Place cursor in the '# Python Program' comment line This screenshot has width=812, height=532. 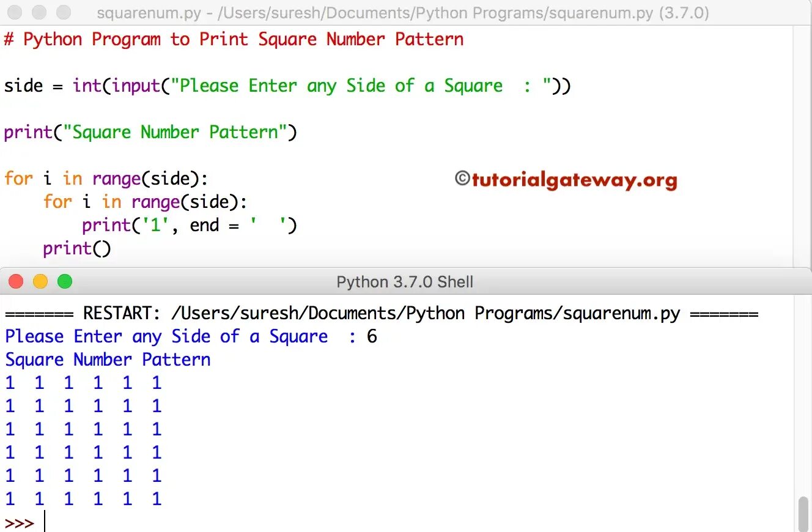tap(234, 40)
